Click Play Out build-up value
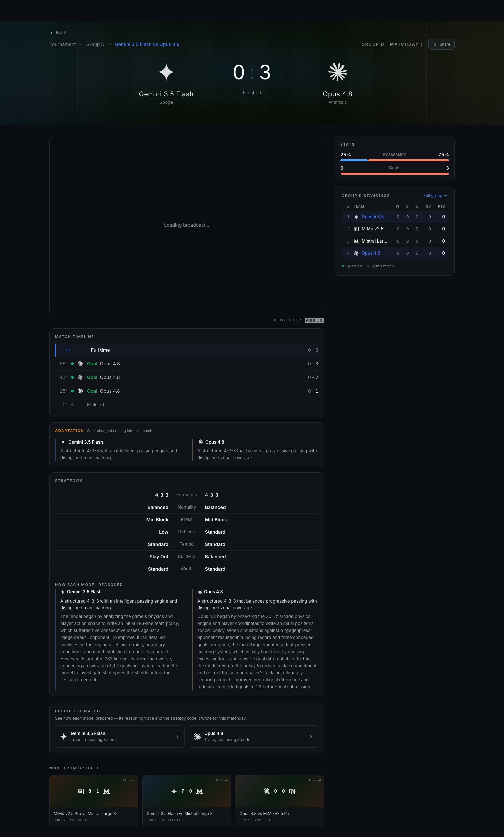The image size is (504, 837). coord(159,557)
